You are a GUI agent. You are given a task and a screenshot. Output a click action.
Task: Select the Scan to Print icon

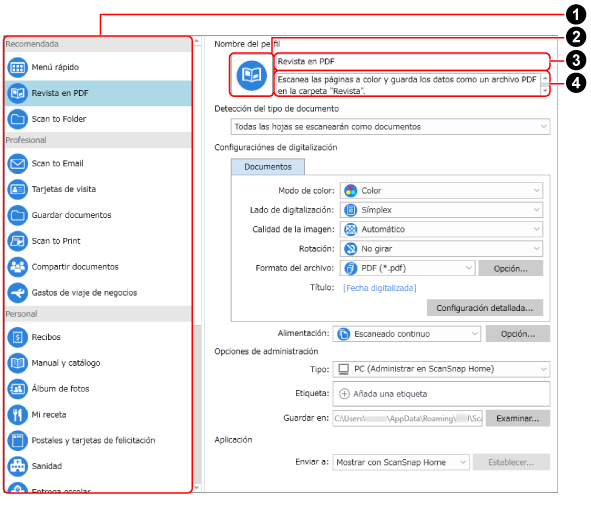click(17, 241)
